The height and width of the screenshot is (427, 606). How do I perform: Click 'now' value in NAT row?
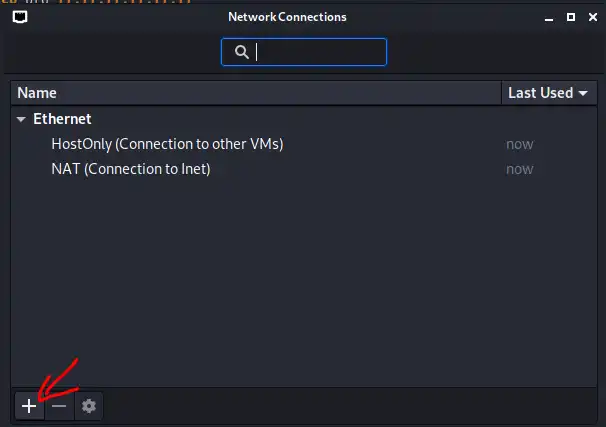[519, 169]
